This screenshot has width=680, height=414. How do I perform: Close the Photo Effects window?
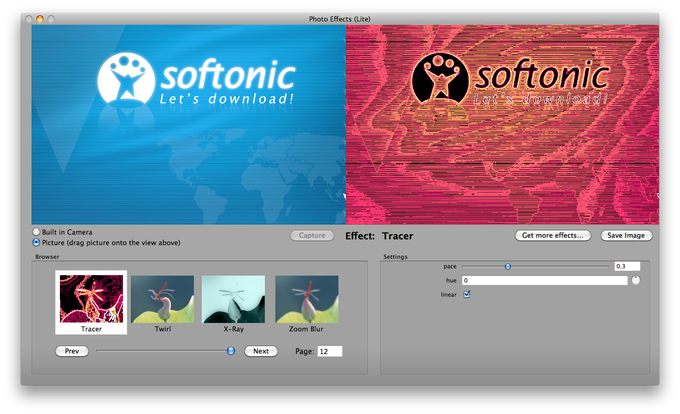(29, 19)
